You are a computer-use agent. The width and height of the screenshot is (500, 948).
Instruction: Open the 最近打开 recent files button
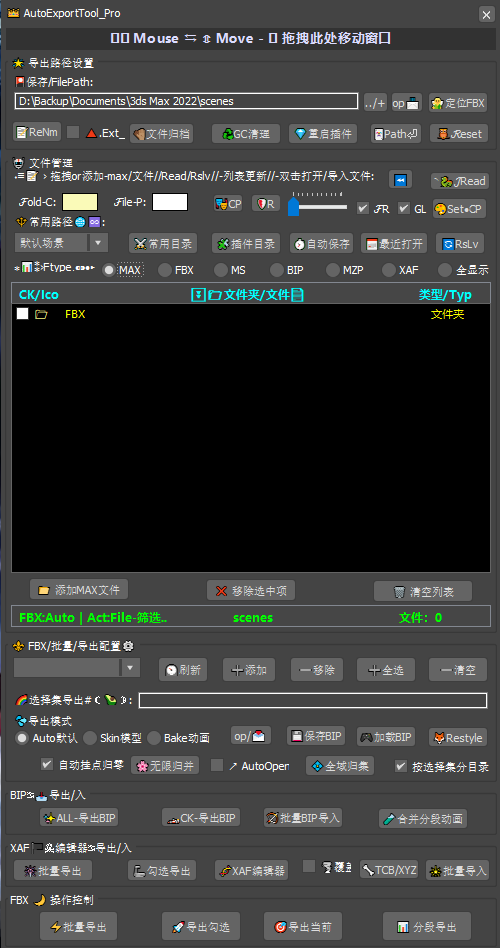tap(394, 244)
